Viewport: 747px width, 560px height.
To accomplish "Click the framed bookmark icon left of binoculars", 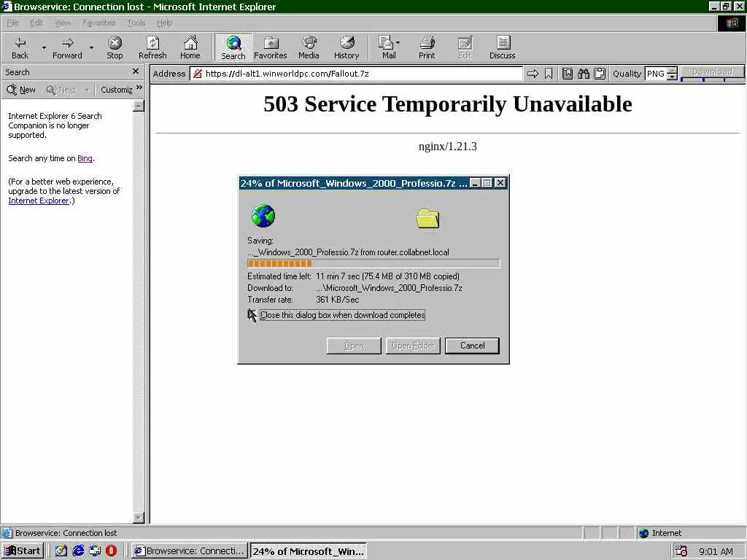I will coord(567,74).
